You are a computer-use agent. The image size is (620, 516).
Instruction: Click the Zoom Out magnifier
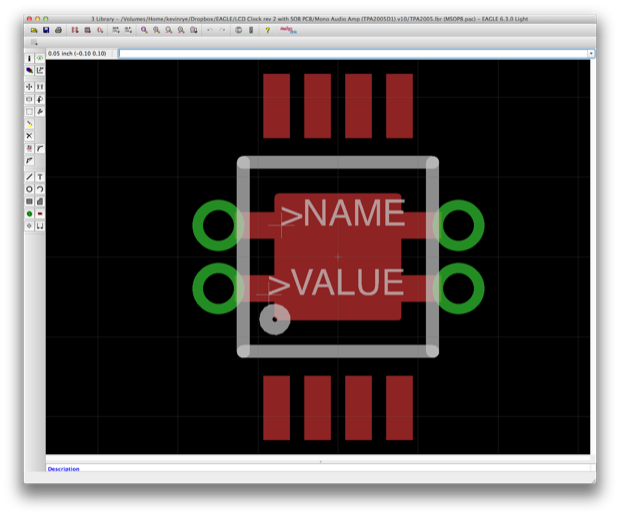tap(169, 30)
